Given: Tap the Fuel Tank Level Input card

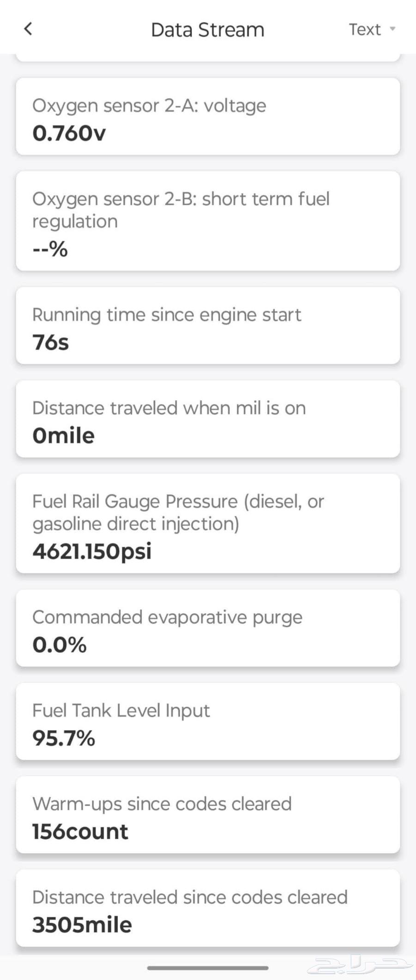Looking at the screenshot, I should click(x=208, y=722).
